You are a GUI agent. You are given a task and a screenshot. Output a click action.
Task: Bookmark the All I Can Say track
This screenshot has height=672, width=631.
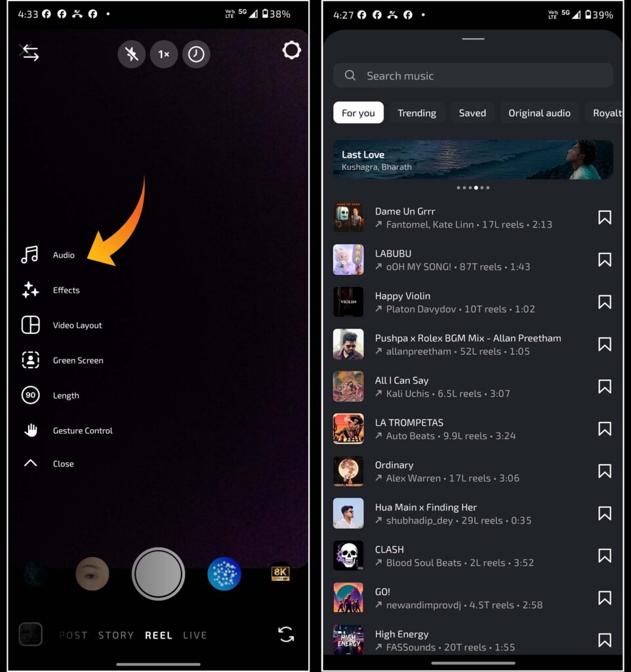click(605, 387)
